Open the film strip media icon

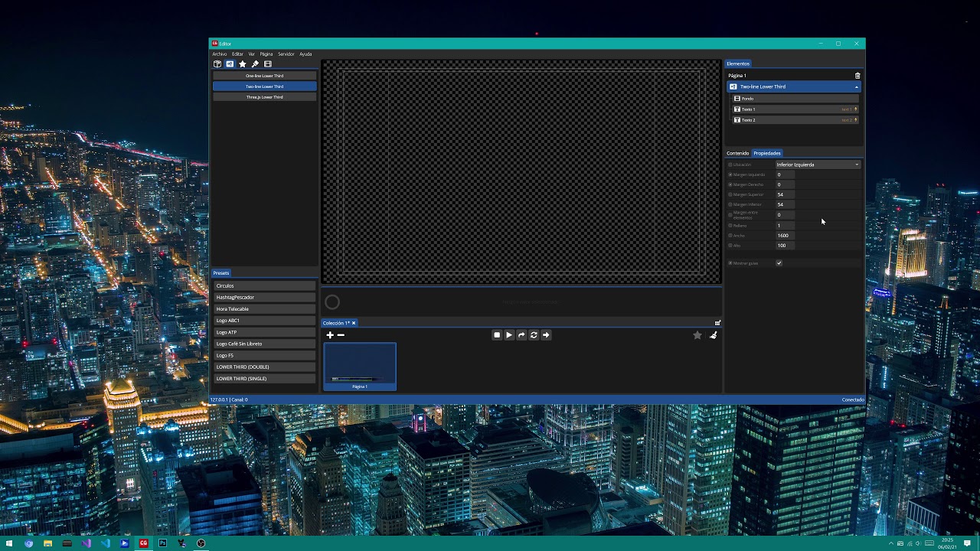268,64
